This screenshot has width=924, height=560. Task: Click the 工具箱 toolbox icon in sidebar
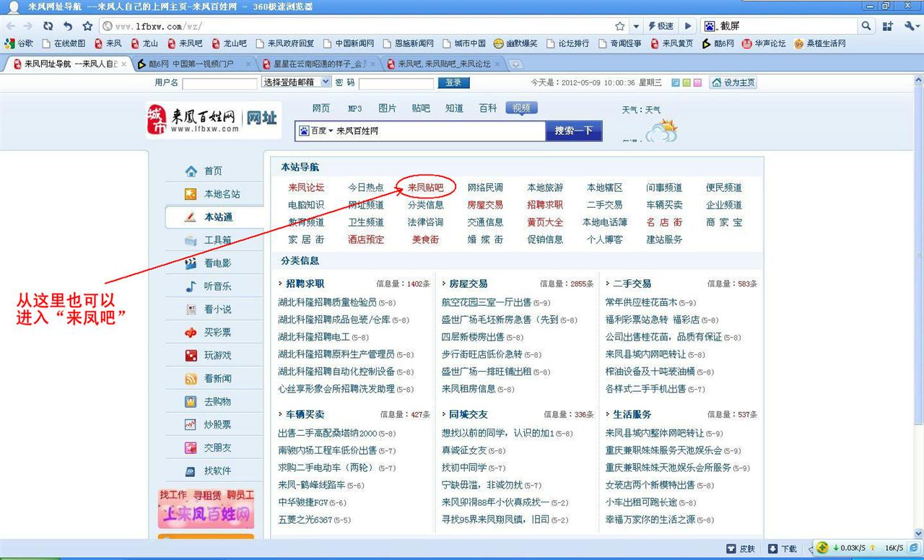tap(191, 240)
